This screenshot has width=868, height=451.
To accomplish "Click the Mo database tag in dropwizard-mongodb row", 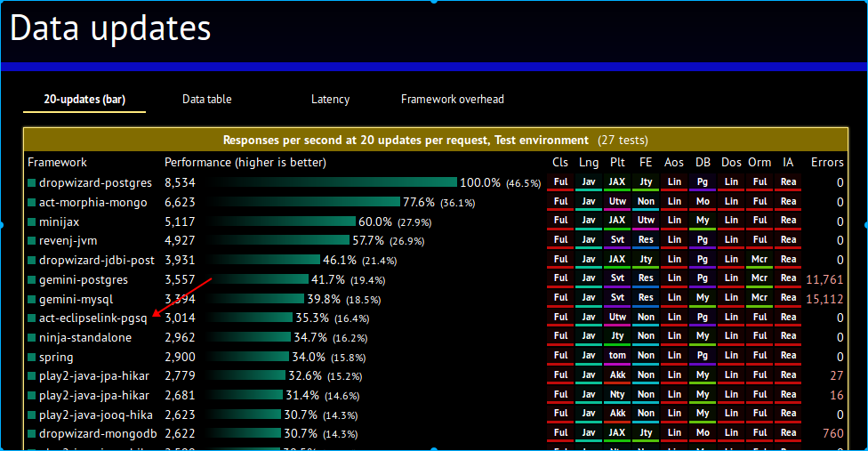I will pos(703,432).
